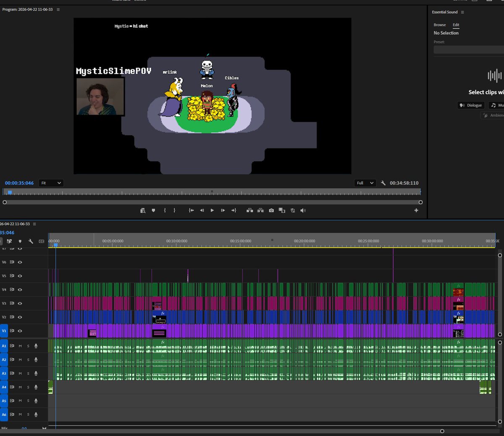
Task: Toggle sync lock on track A1
Action: click(x=12, y=346)
